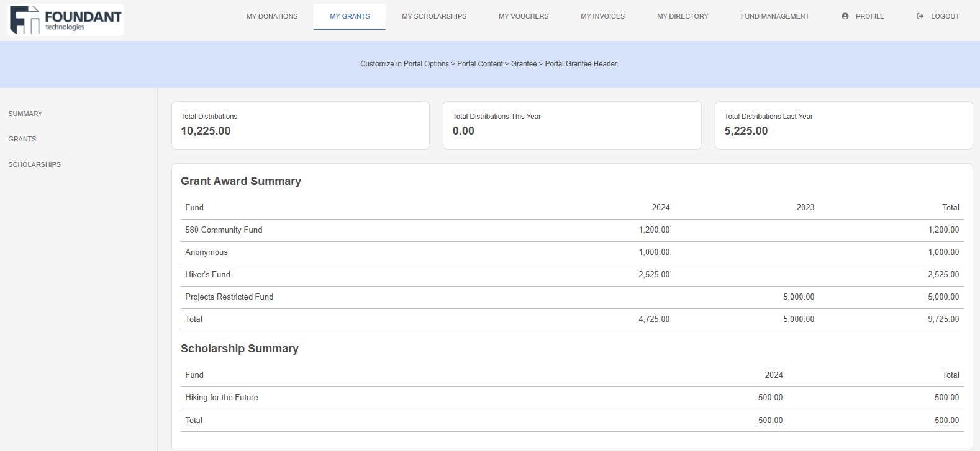Click the Grant Award Summary heading
Screen dimensions: 980x451
click(241, 181)
